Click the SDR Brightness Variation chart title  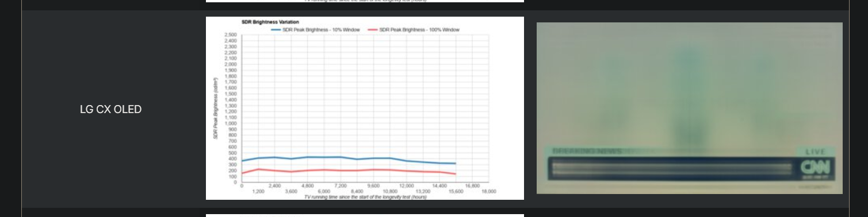tap(270, 22)
